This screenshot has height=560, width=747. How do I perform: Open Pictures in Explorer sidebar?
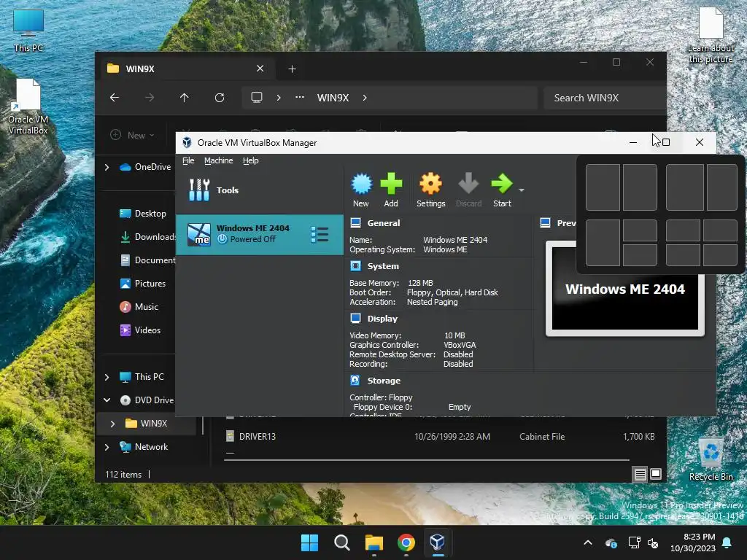pos(143,284)
